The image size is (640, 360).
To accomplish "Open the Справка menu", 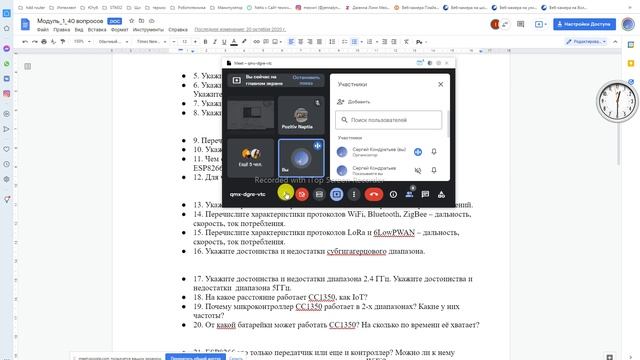I will click(x=178, y=29).
